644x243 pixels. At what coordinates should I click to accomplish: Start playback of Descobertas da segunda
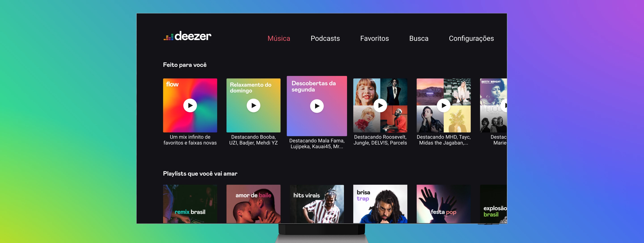pyautogui.click(x=317, y=106)
